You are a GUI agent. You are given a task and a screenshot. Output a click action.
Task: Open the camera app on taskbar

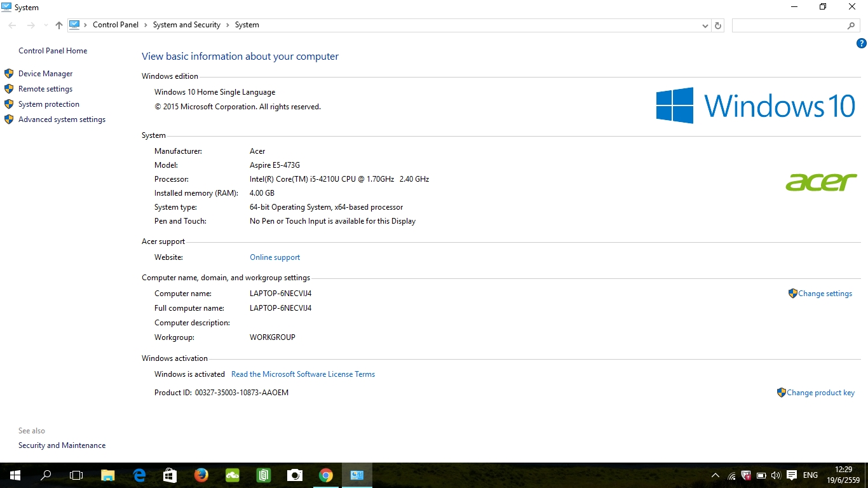[x=294, y=475]
